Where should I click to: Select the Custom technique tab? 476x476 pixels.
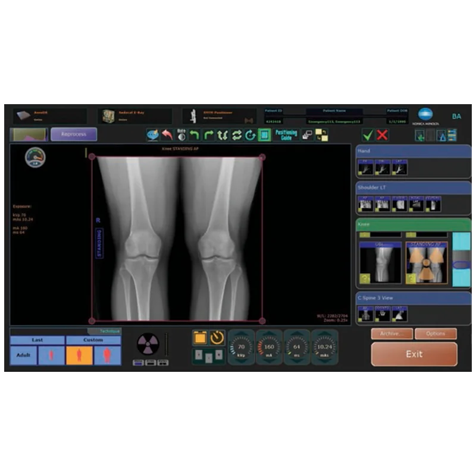[x=93, y=340]
